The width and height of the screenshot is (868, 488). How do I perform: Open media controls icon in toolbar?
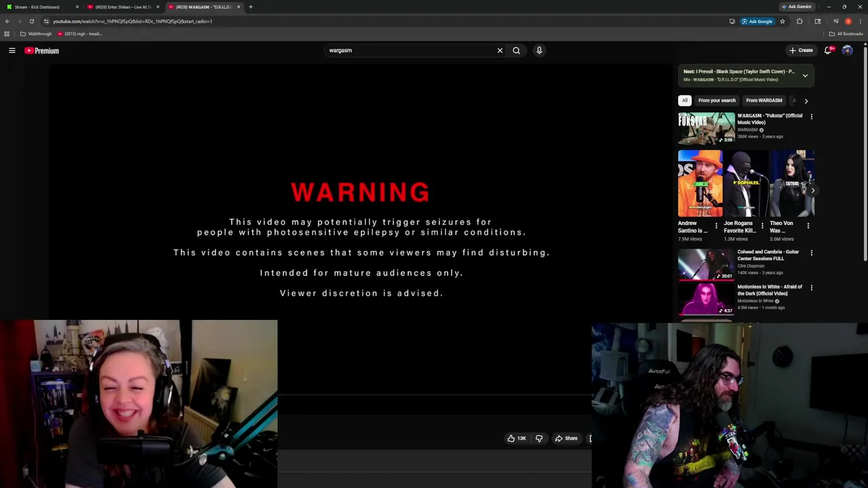tap(835, 21)
